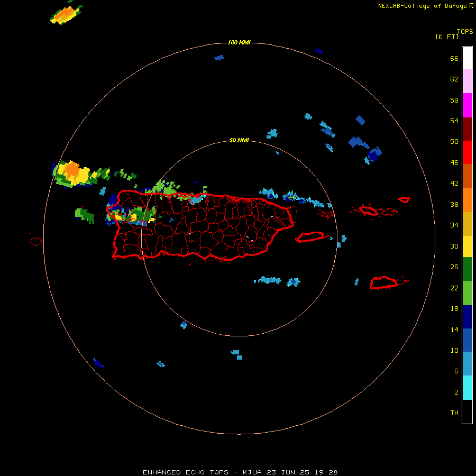Click the 50 NMI range ring label
Screen dimensions: 476x476
[239, 140]
